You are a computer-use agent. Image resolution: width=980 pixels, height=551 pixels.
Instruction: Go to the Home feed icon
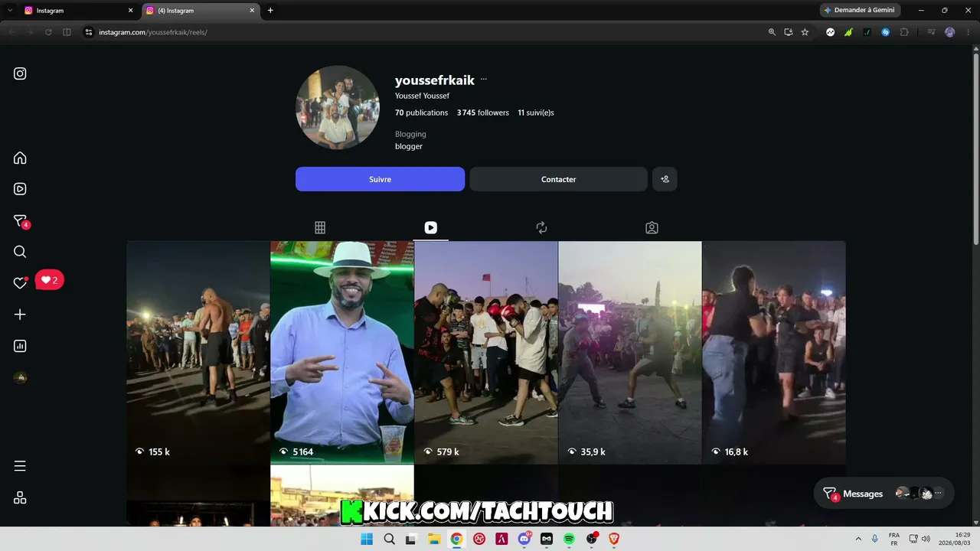tap(20, 158)
